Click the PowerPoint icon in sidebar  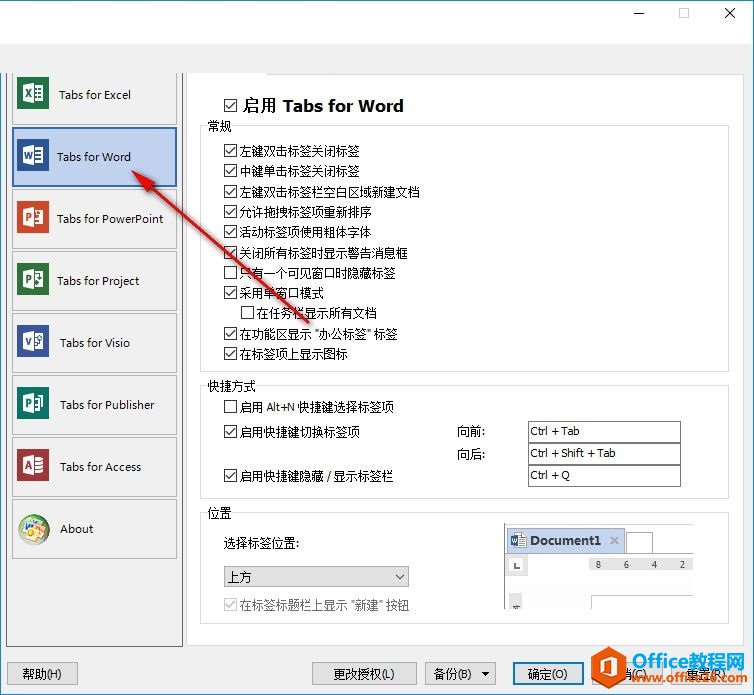click(x=33, y=217)
